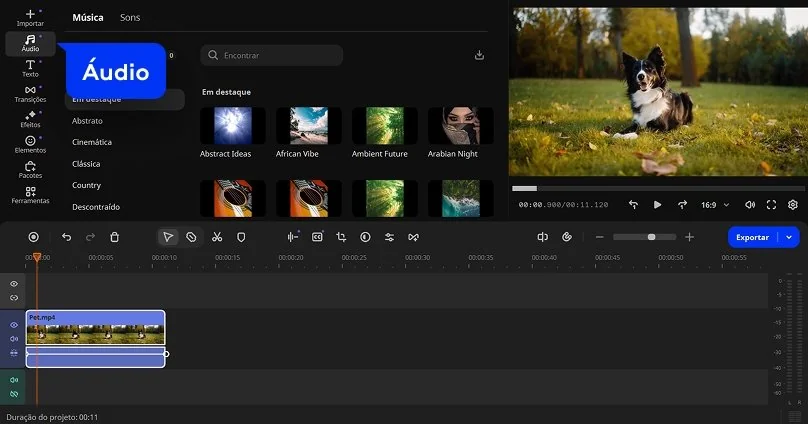Select the cut scissors tool
This screenshot has height=424, width=808.
[216, 237]
